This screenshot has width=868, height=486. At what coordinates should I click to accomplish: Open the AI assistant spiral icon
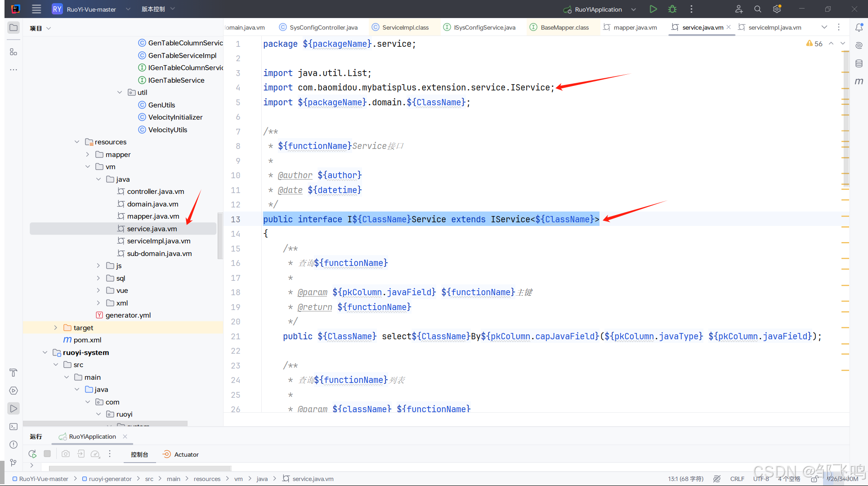point(859,45)
